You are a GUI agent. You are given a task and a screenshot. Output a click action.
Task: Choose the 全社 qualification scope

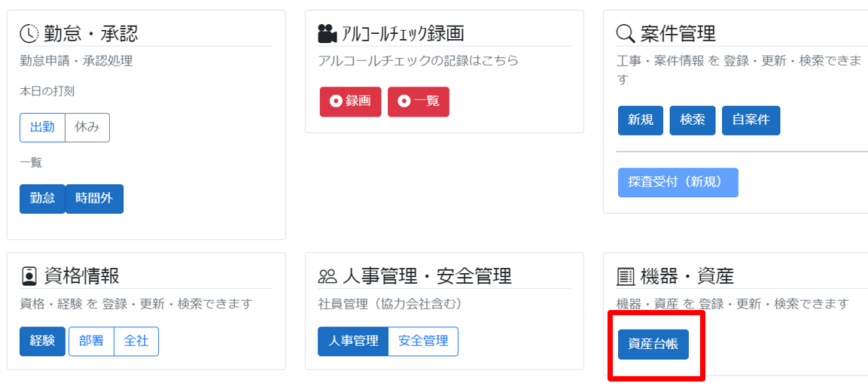click(136, 342)
